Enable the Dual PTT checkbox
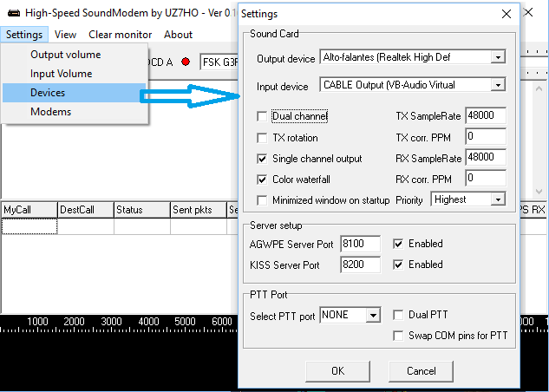The height and width of the screenshot is (392, 549). click(x=398, y=315)
